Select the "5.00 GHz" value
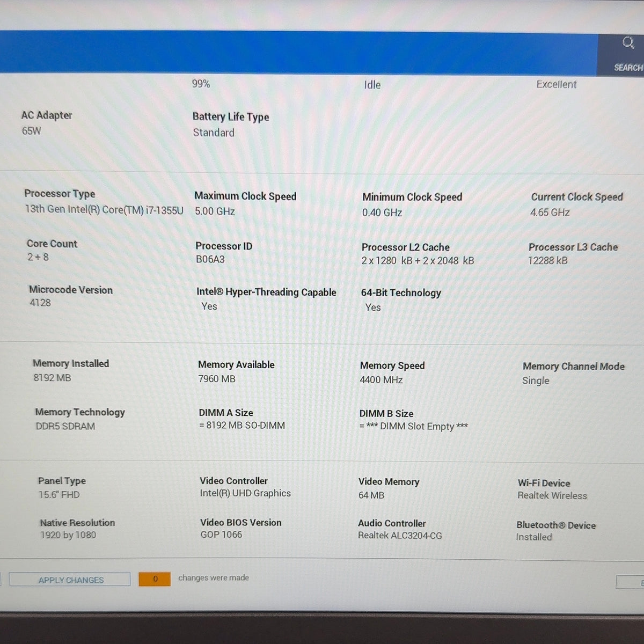The height and width of the screenshot is (644, 644). tap(215, 211)
